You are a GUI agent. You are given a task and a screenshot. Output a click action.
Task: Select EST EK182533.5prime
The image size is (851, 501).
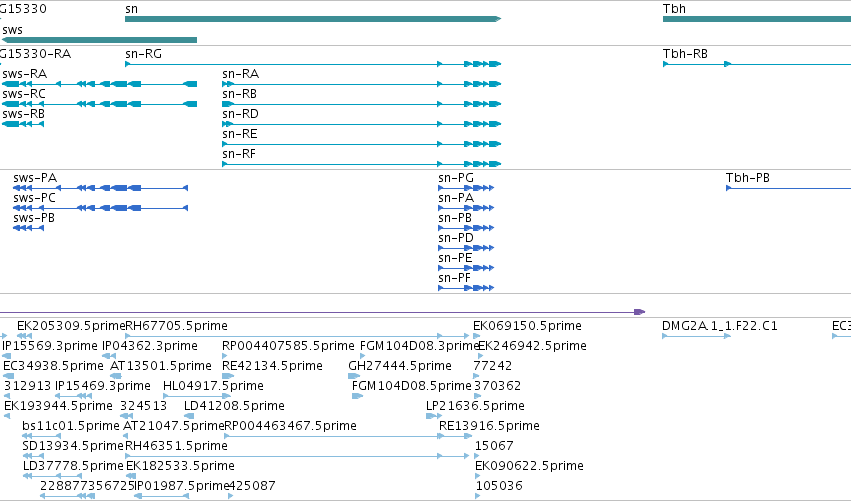(x=180, y=466)
